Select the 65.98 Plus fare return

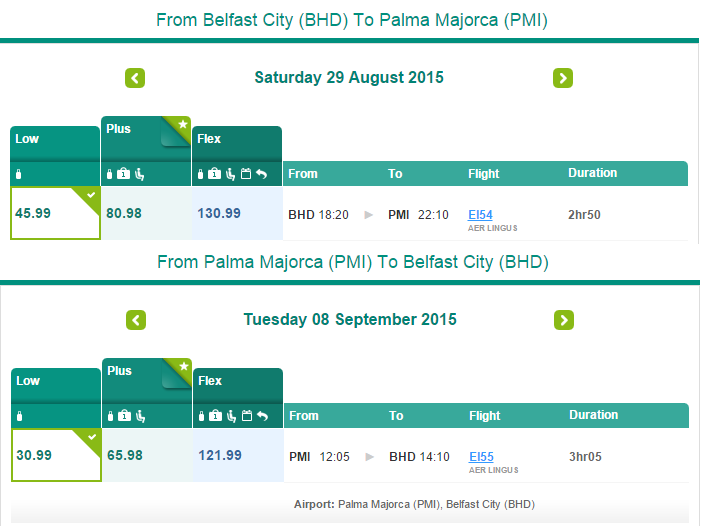(x=147, y=455)
